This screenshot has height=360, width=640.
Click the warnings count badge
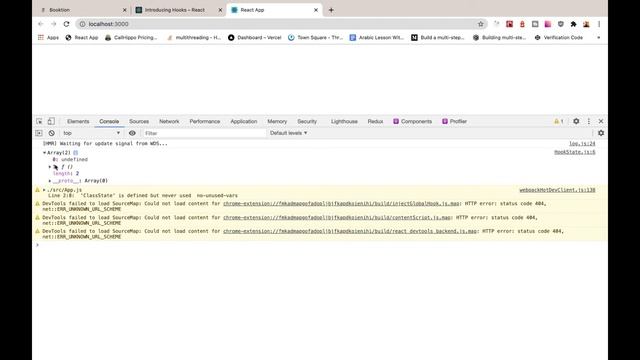558,121
